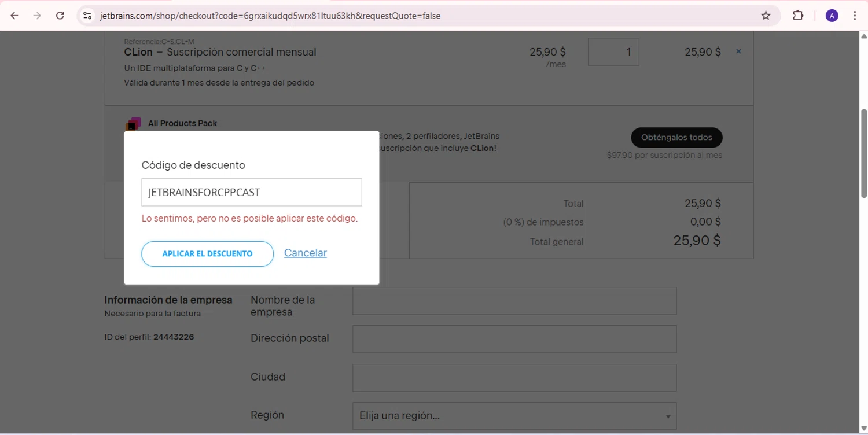Screen dimensions: 868x435
Task: Apply the discount code
Action: tap(207, 254)
